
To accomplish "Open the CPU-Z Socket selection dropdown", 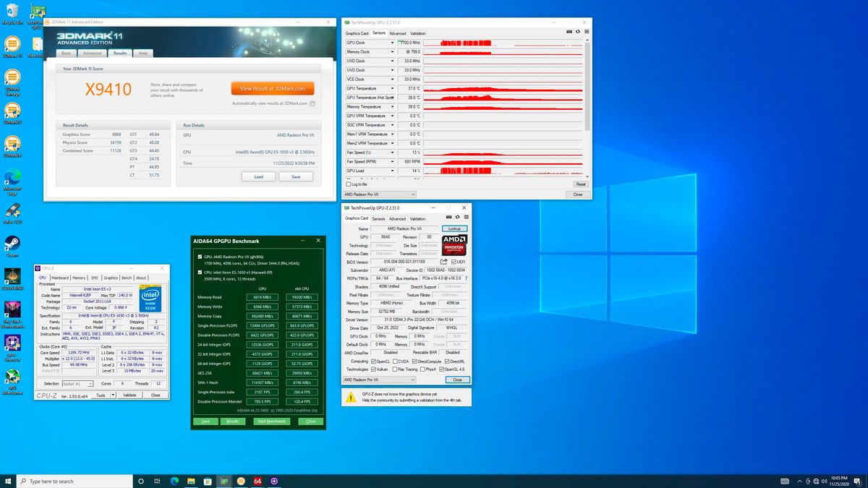I will click(77, 383).
